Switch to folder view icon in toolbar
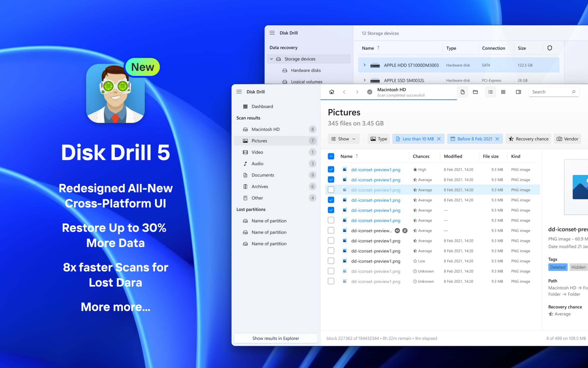Screen dimensions: 588x368 coord(475,92)
